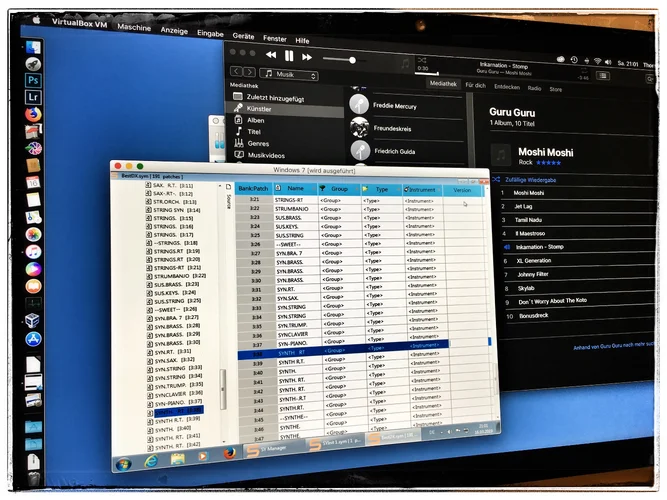Open the Windows 7 Start button
This screenshot has height=500, width=667.
123,465
